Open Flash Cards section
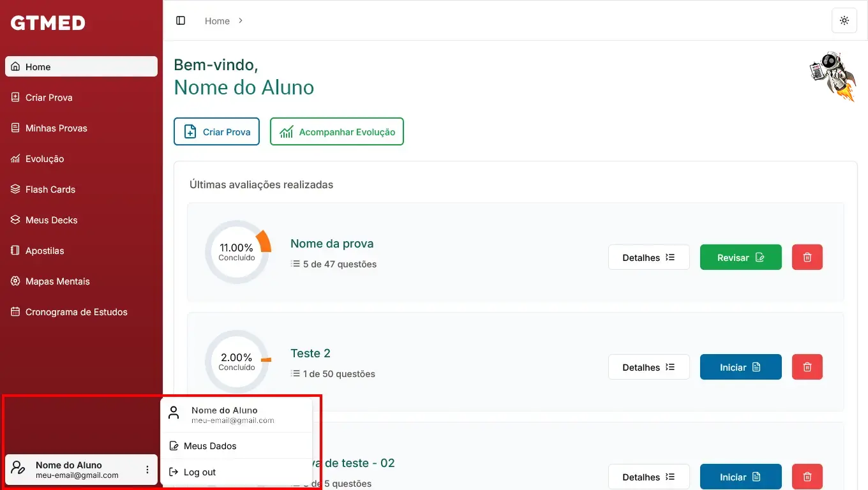 coord(50,189)
